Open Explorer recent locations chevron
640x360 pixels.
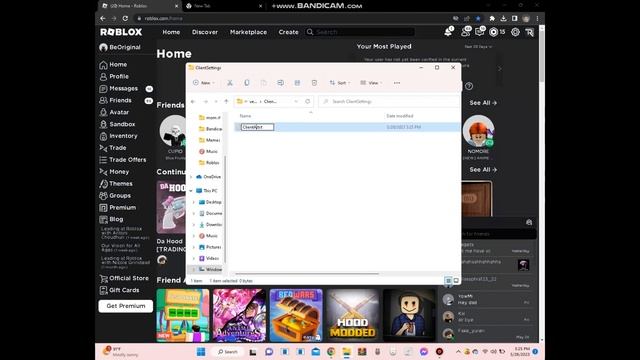pyautogui.click(x=216, y=101)
